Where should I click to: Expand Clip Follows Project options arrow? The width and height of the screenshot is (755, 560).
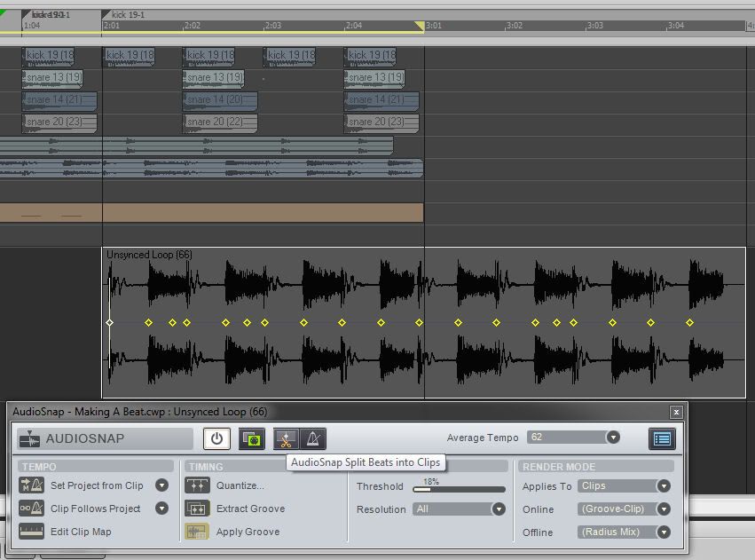[x=161, y=509]
